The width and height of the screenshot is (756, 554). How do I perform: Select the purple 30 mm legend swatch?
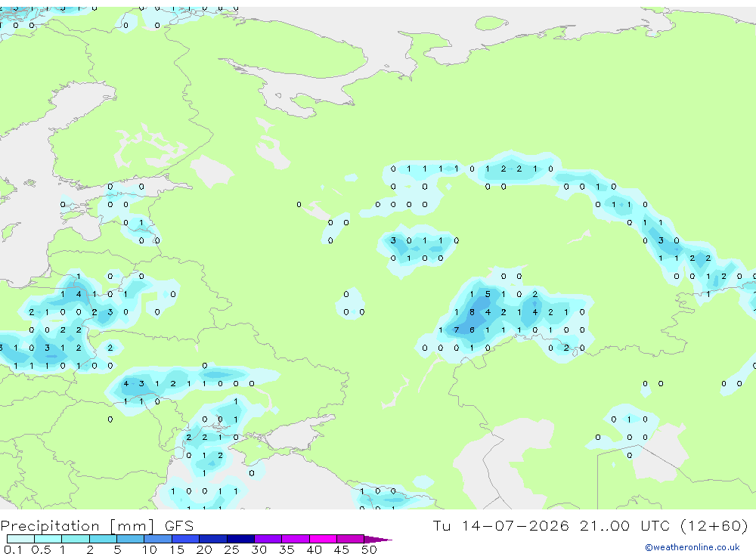(x=268, y=539)
